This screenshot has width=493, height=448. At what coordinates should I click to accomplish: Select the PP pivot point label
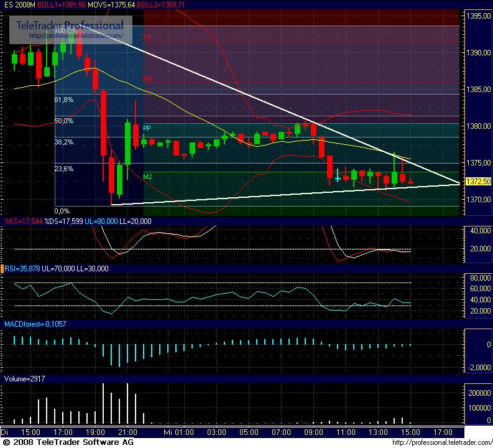pos(147,128)
